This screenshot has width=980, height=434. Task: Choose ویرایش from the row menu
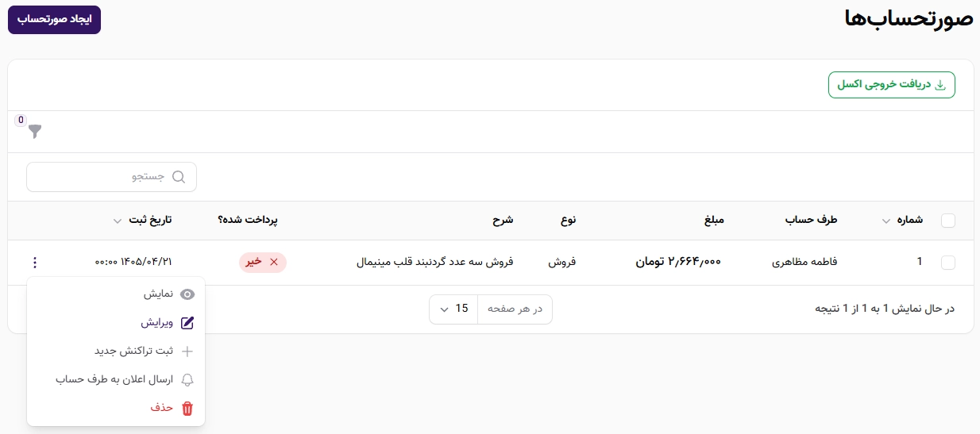(x=116, y=323)
